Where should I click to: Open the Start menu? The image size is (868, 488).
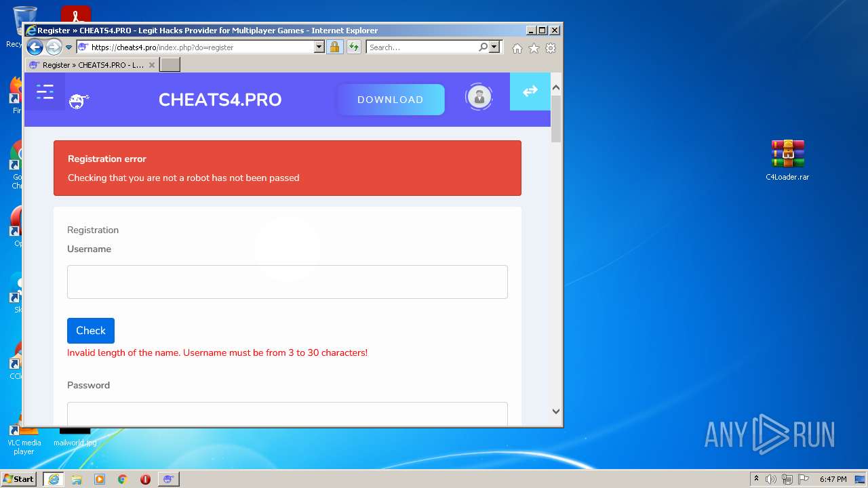(19, 479)
